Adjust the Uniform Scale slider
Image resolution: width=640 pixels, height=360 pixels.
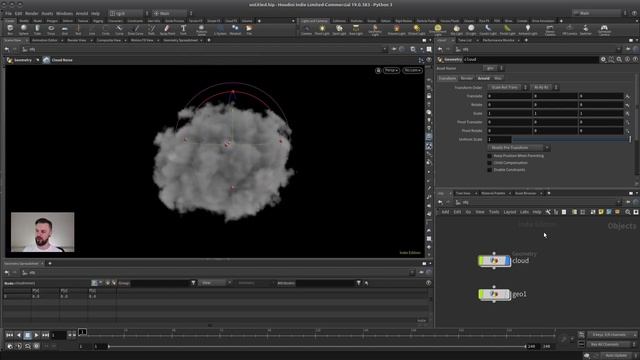click(x=571, y=139)
